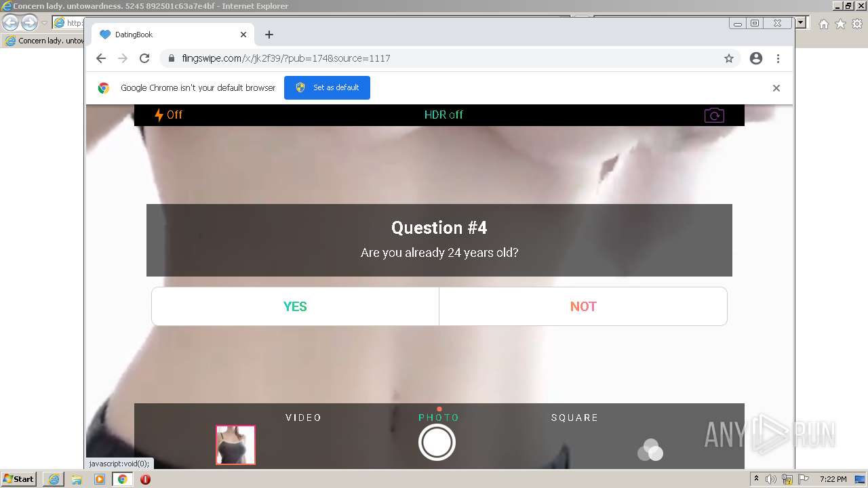Open Internet Explorer favorites star

point(841,24)
